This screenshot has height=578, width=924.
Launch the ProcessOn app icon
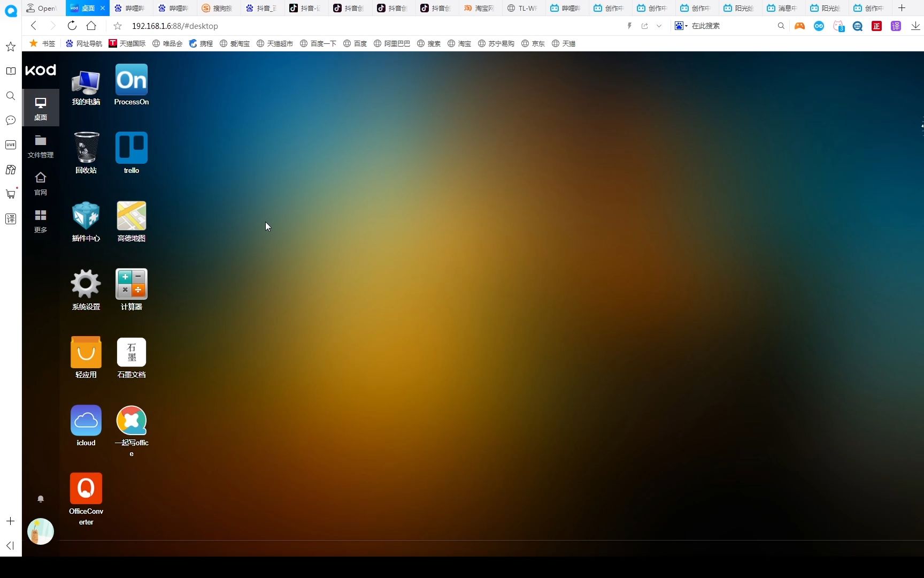[132, 86]
